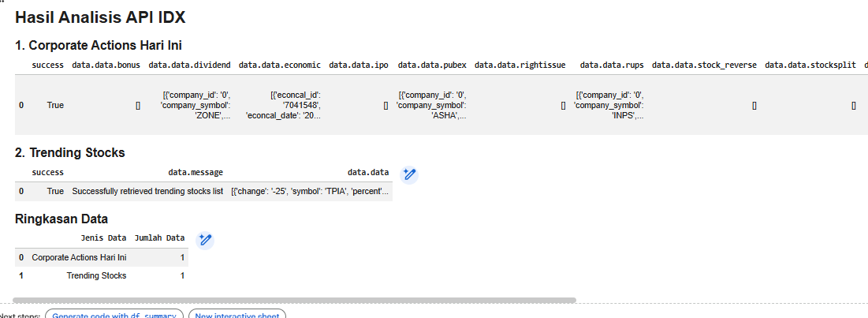868x318 pixels.
Task: Click the empty list cell under data.data.stocksplit
Action: pos(854,105)
